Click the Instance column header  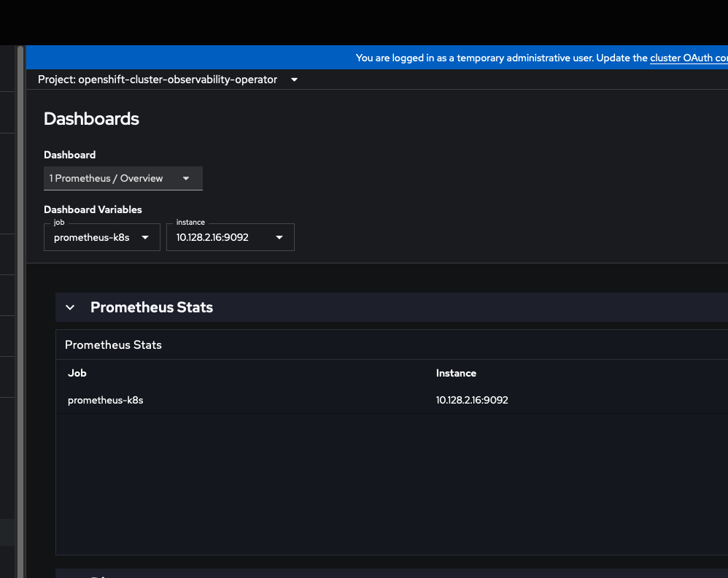click(x=456, y=373)
